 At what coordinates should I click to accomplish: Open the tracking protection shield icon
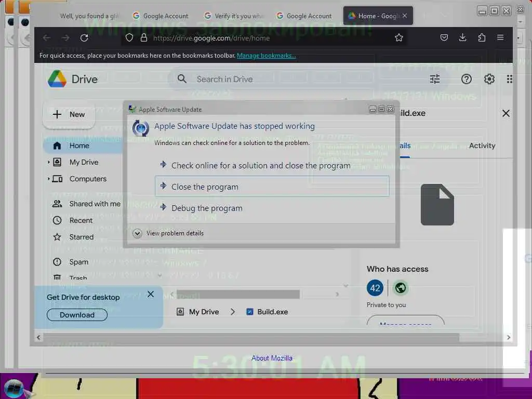[129, 37]
